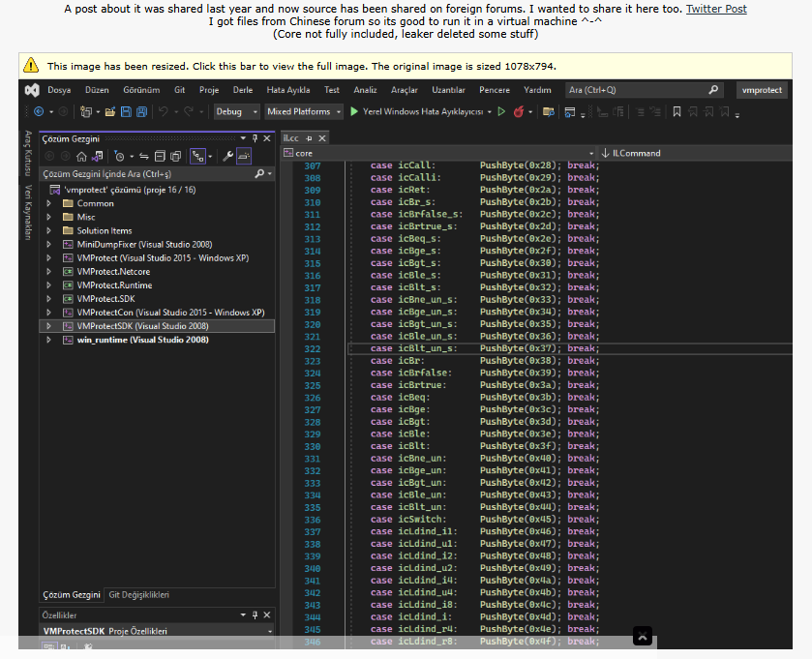812x659 pixels.
Task: Expand the win_runtime project node
Action: 48,340
